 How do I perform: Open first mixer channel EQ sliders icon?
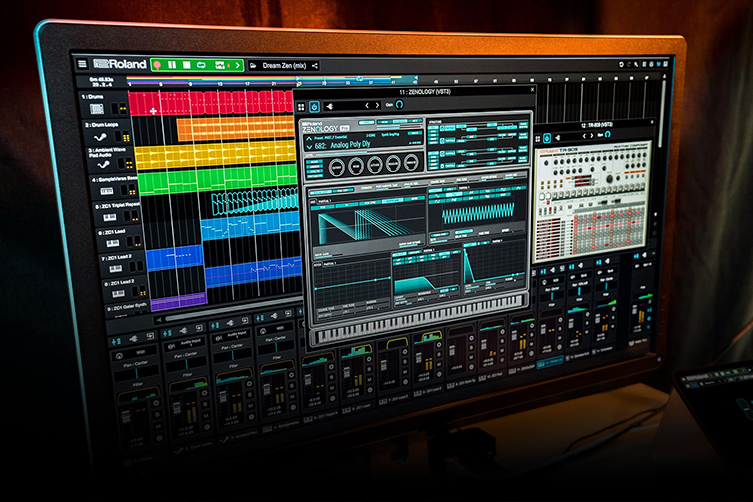point(116,342)
